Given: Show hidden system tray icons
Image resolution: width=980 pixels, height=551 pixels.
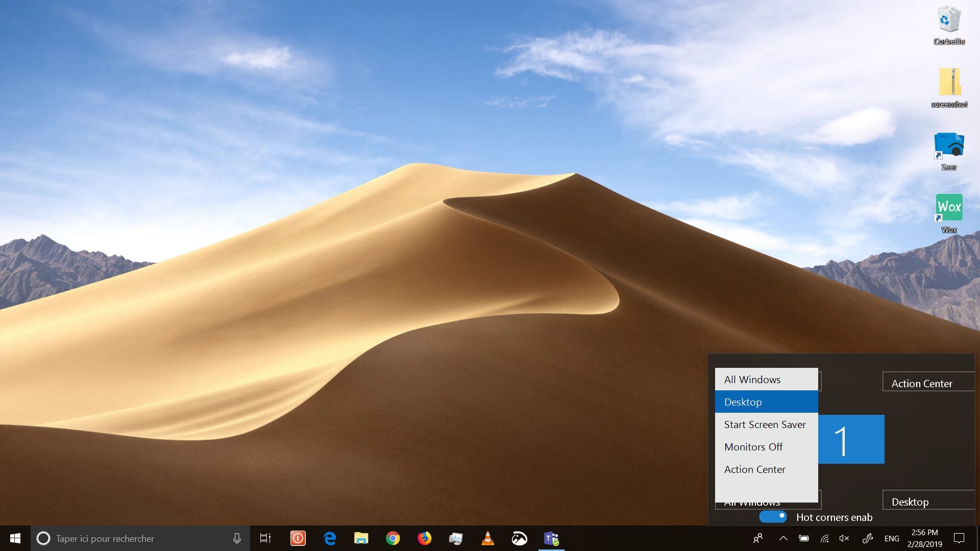Looking at the screenshot, I should click(x=783, y=538).
